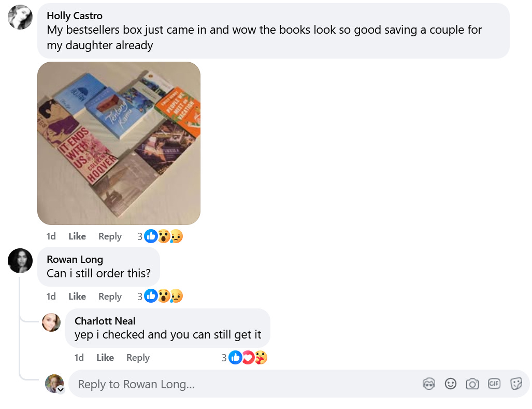Image resolution: width=532 pixels, height=409 pixels.
Task: Switch commenting profile via avatar arrow
Action: tap(61, 389)
